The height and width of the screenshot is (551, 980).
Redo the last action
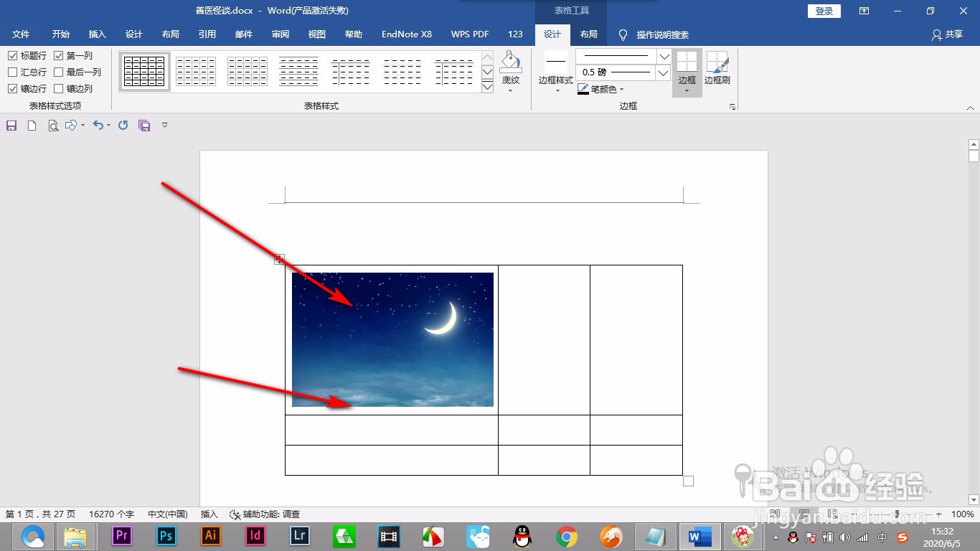point(123,126)
